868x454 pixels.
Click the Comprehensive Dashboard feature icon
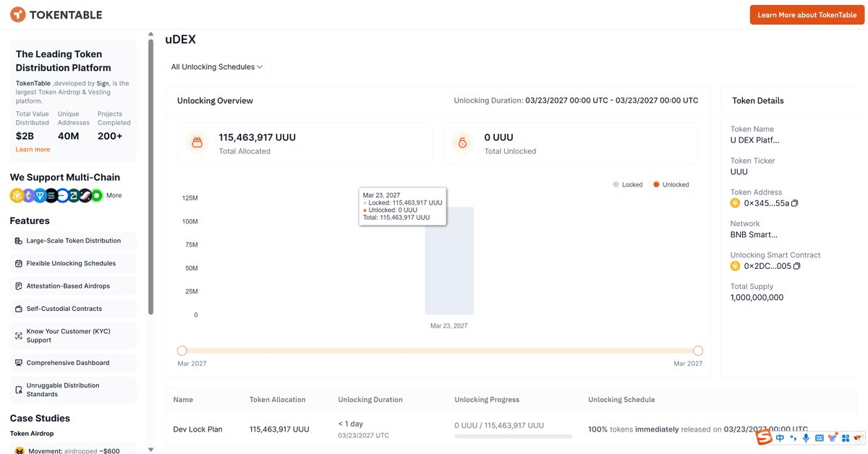tap(18, 362)
